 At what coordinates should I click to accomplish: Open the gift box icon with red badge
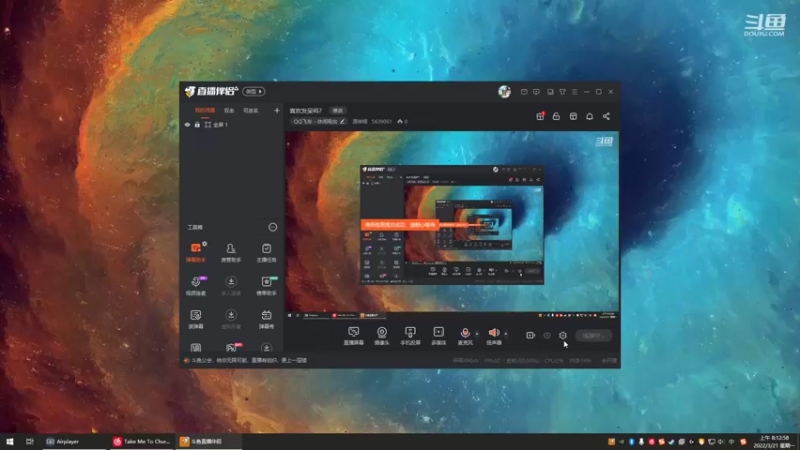coord(540,116)
